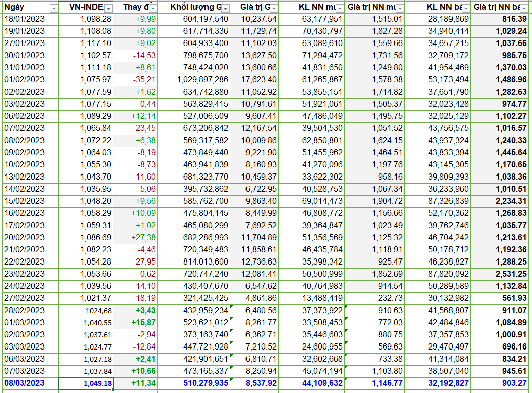Open the Giá trị GD filter dropdown
Image resolution: width=532 pixels, height=393 pixels.
274,8
